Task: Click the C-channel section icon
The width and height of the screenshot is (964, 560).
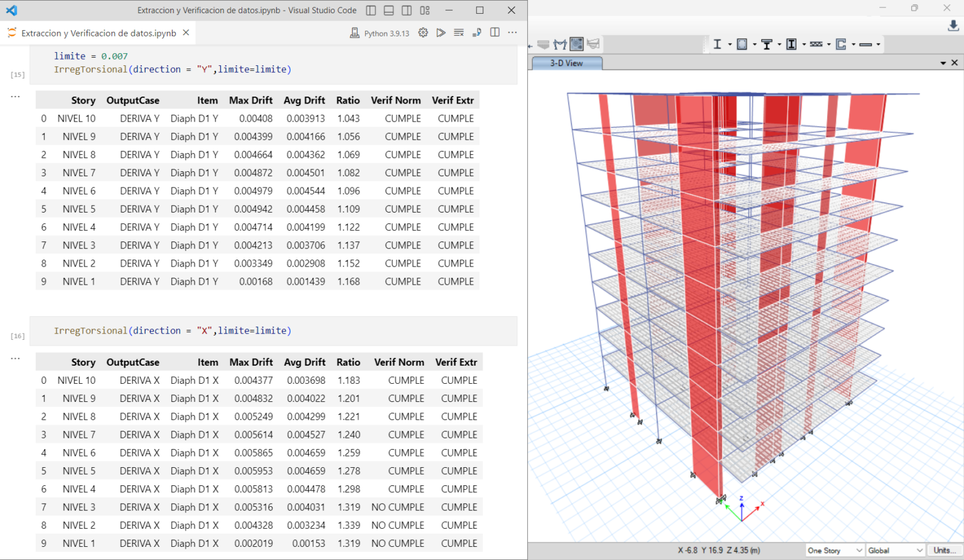Action: coord(841,44)
